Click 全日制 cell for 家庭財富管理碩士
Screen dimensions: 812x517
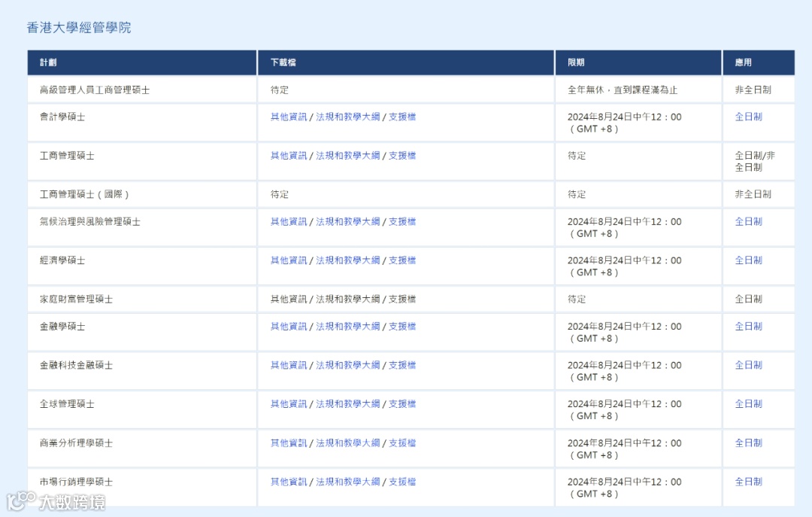coord(748,300)
